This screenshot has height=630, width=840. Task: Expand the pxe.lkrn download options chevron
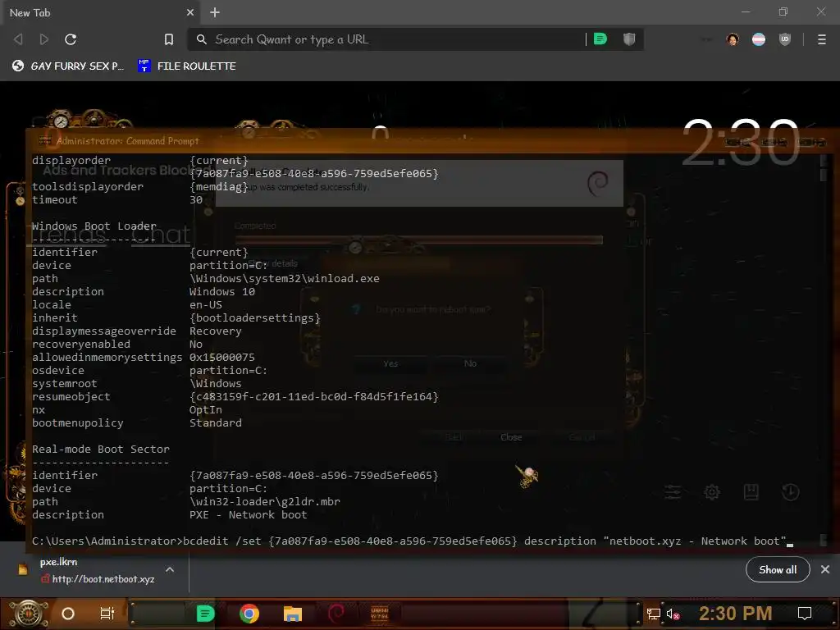(170, 569)
